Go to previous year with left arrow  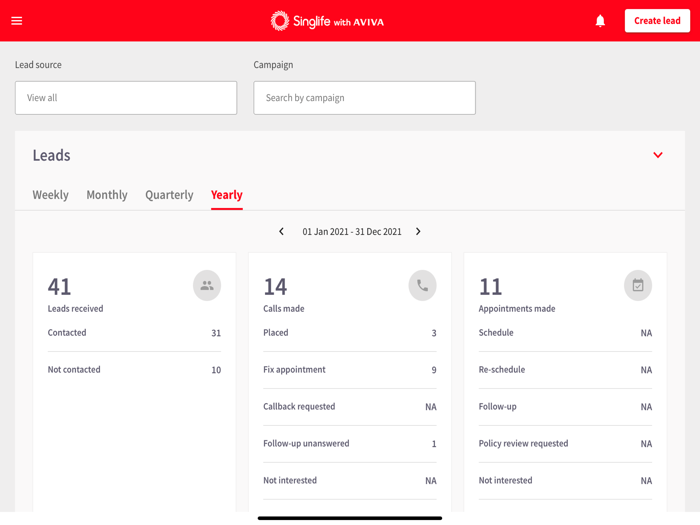click(x=281, y=231)
